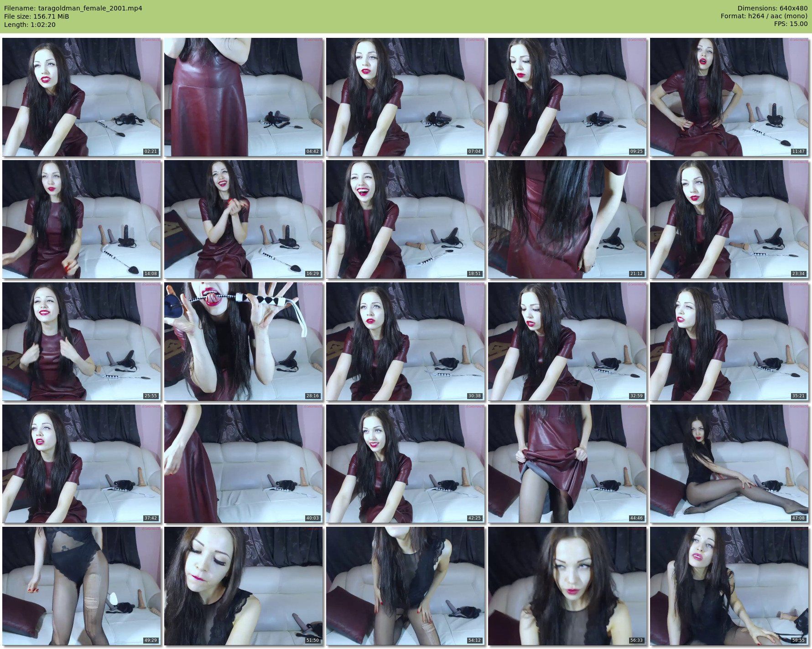This screenshot has width=812, height=649.
Task: Open the frame stamped 28:16
Action: tap(244, 342)
